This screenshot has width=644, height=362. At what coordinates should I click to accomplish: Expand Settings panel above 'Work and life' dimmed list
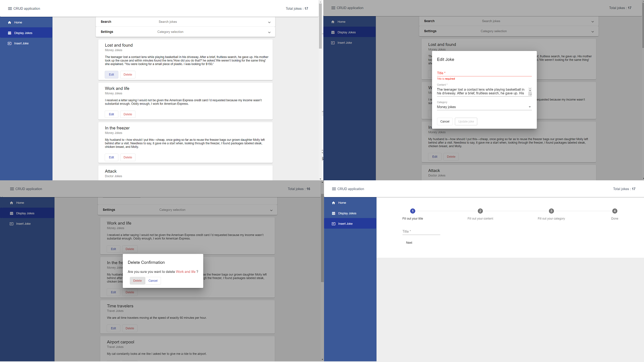271,210
